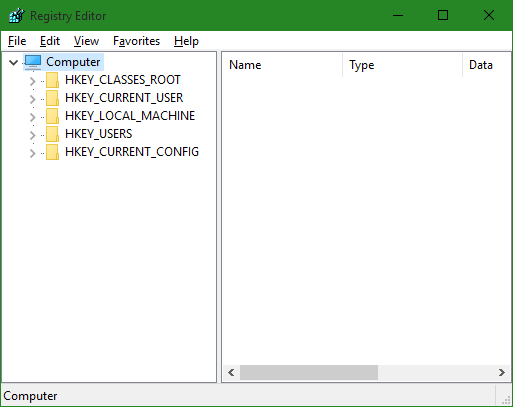
Task: Open the Edit menu
Action: 50,41
